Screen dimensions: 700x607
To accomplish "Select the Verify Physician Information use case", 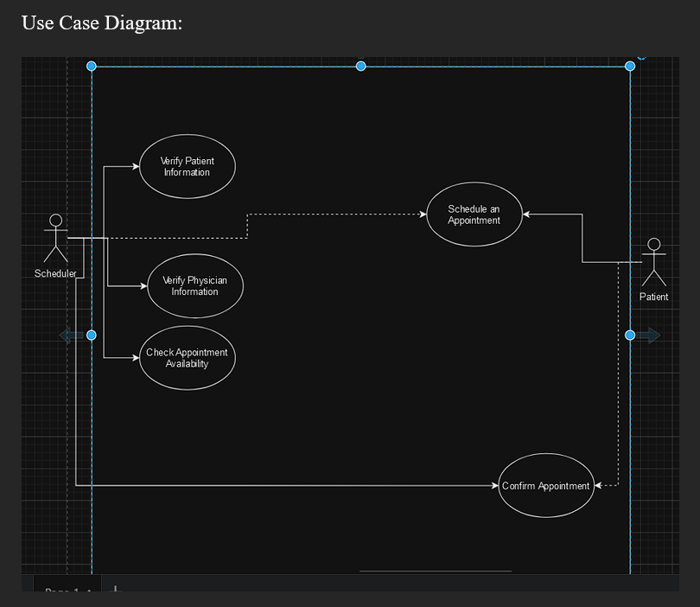I will click(195, 286).
